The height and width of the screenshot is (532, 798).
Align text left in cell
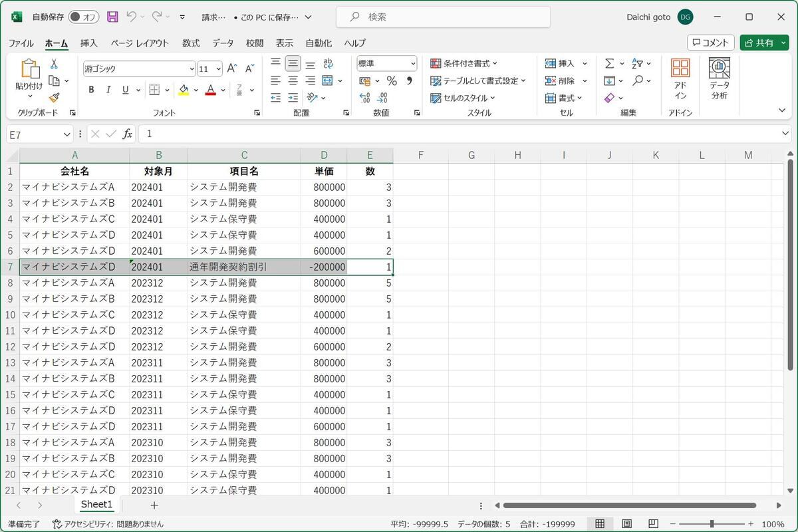[x=275, y=80]
